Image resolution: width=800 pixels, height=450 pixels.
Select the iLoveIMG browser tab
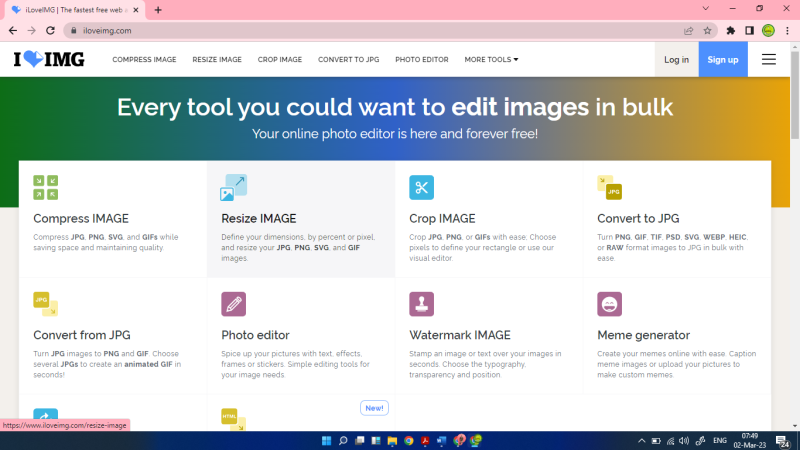(74, 10)
